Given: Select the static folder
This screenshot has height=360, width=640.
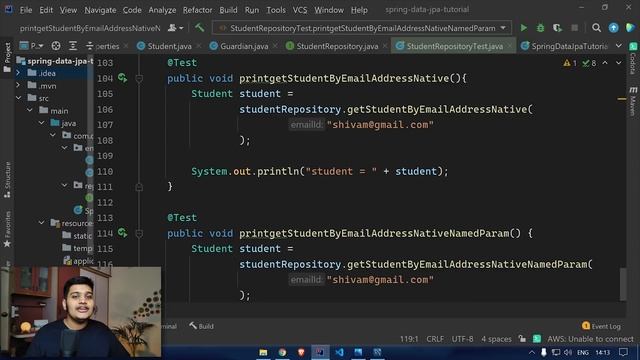Looking at the screenshot, I should coord(77,236).
